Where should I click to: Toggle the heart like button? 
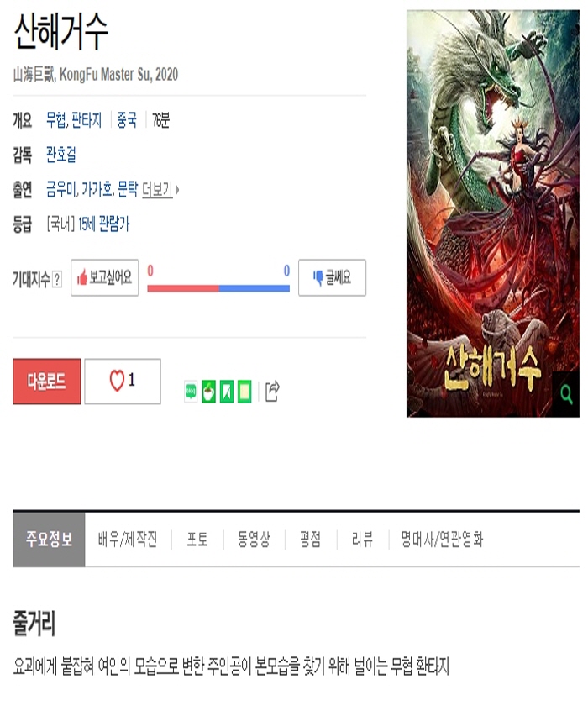pyautogui.click(x=123, y=382)
